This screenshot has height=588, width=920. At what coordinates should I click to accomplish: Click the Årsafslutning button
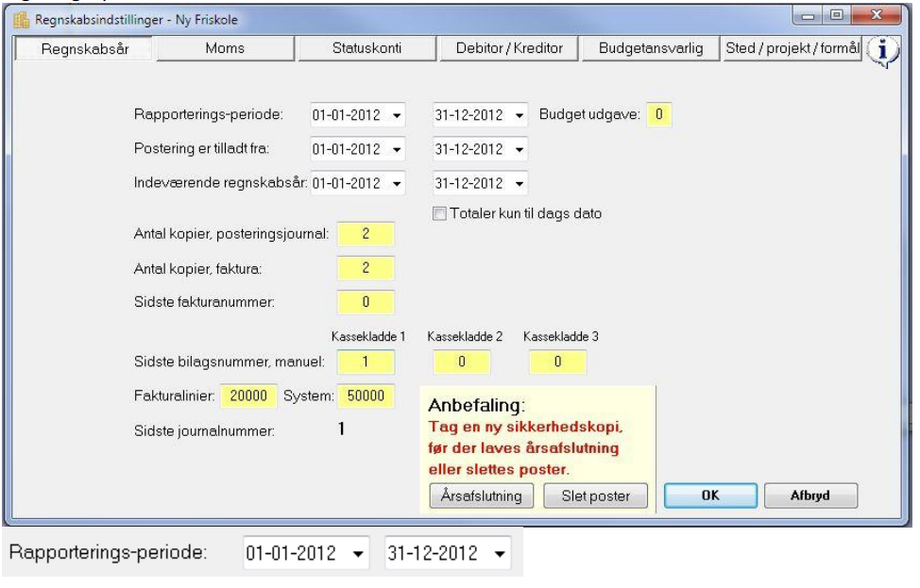click(481, 496)
